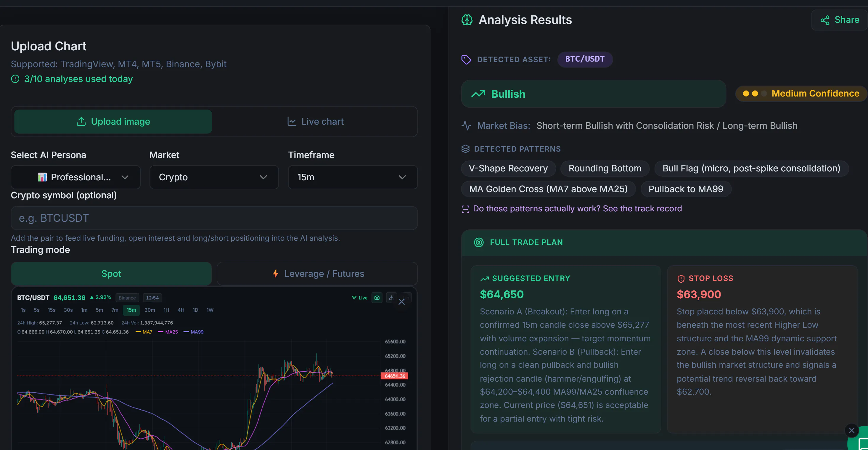Click the Binance exchange badge
This screenshot has width=868, height=450.
127,298
